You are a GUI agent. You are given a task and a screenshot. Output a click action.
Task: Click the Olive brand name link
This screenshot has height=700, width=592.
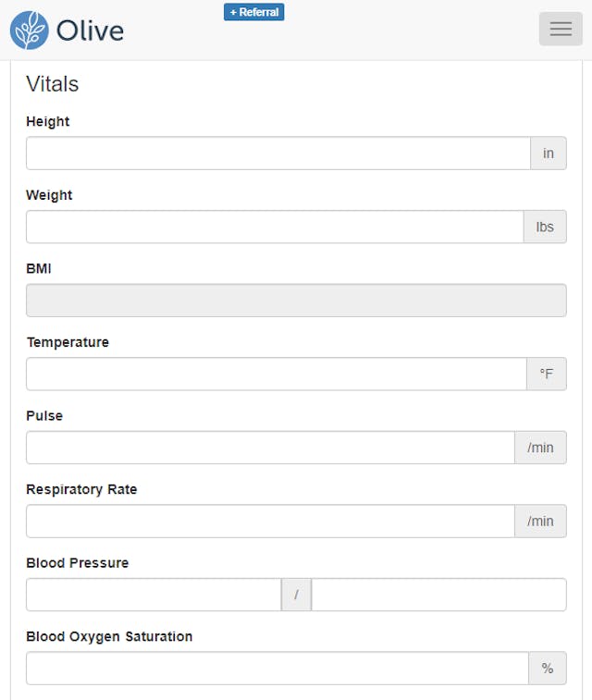coord(90,31)
